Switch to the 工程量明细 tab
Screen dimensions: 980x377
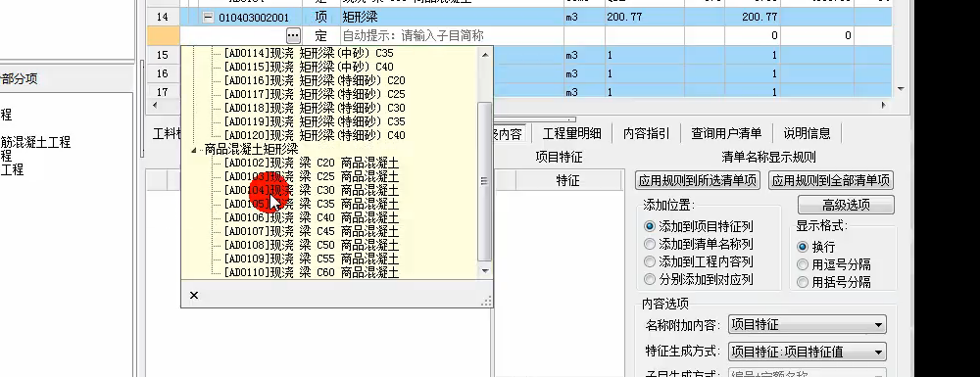tap(572, 133)
